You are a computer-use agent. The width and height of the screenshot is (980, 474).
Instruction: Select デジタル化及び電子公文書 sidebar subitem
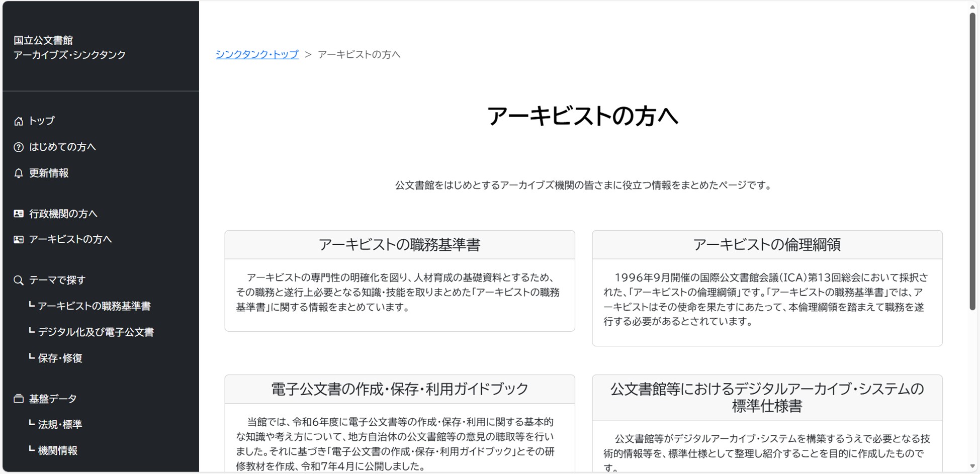click(x=96, y=332)
